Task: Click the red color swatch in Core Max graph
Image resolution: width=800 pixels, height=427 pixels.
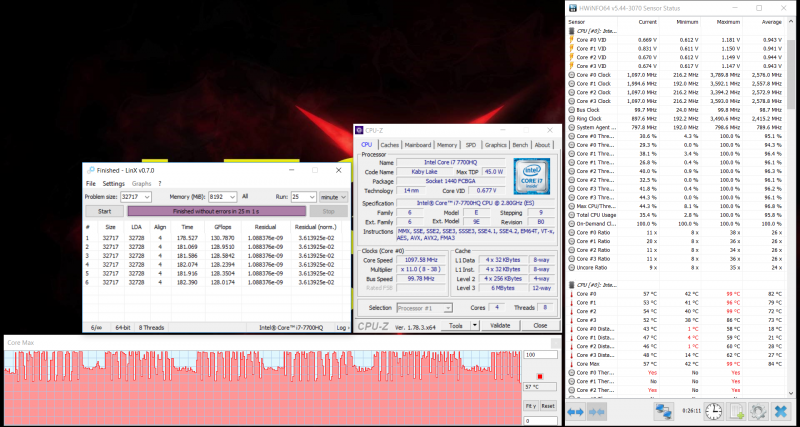Action: point(540,376)
